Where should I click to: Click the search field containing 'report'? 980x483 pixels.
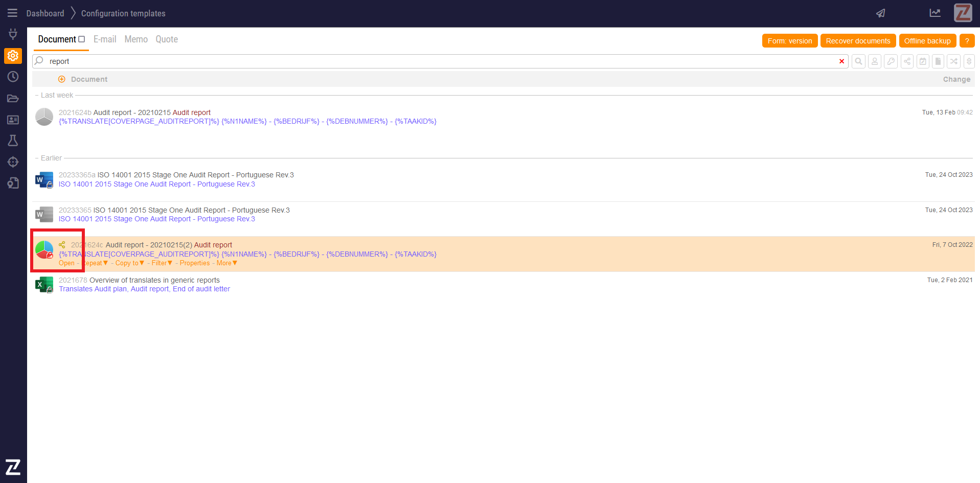coord(440,61)
